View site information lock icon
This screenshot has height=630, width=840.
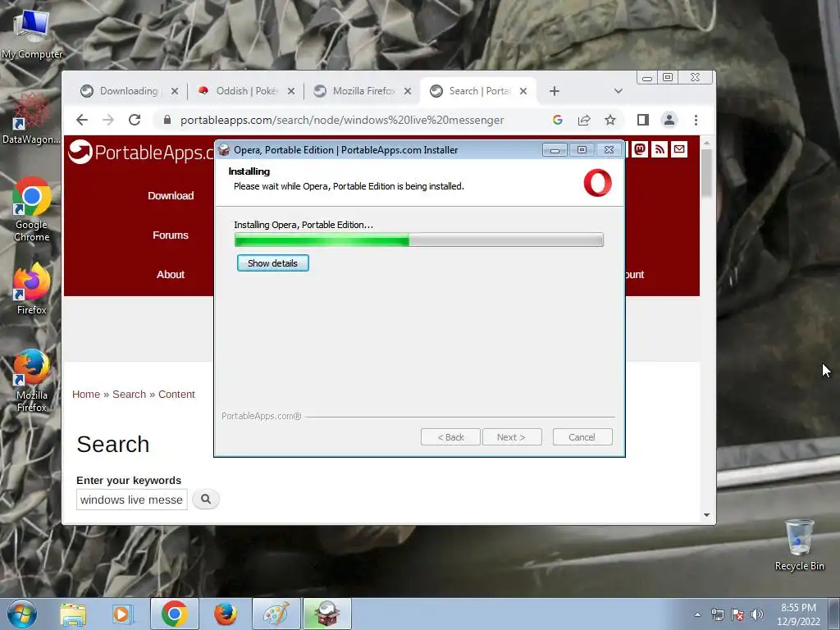click(167, 120)
